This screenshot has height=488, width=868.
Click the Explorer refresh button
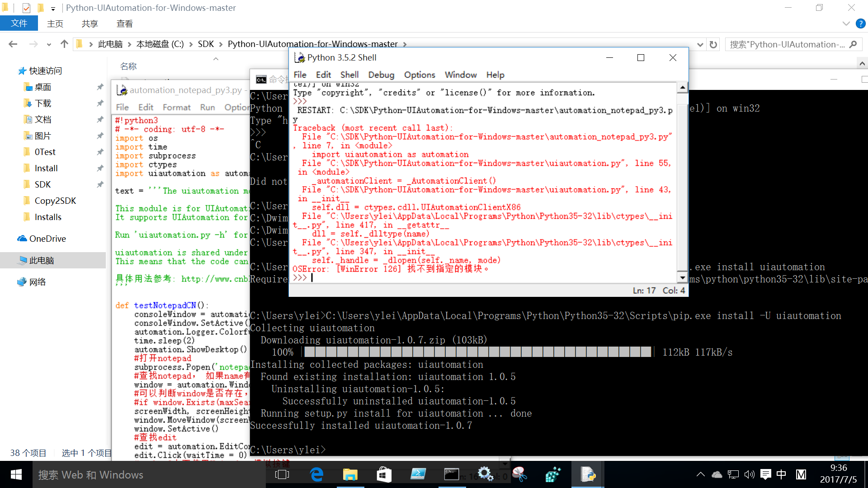point(713,44)
